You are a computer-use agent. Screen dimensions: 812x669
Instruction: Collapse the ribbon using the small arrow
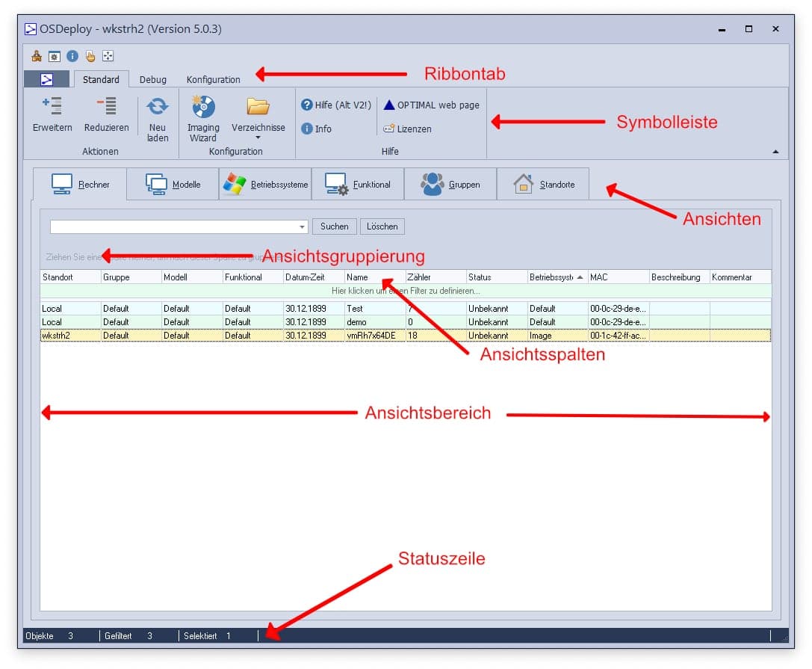(x=775, y=152)
